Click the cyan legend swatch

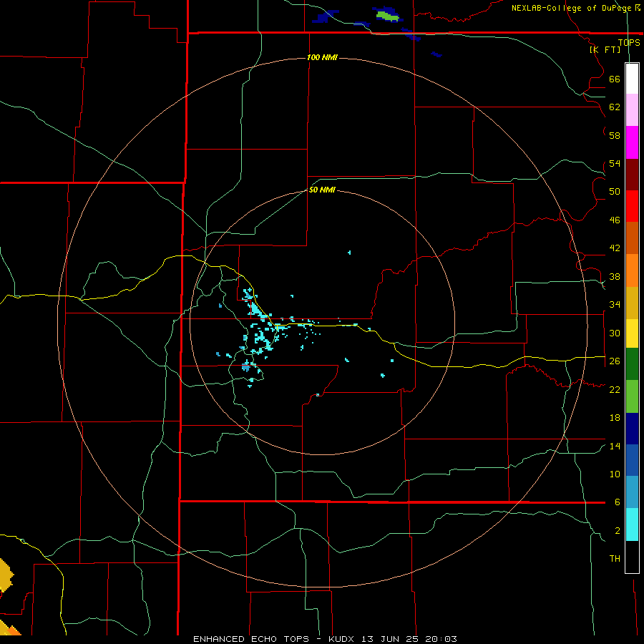click(x=632, y=525)
